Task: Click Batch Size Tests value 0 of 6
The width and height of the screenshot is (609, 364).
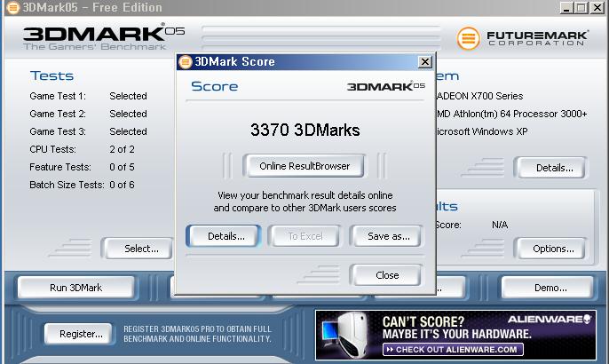Action: (x=122, y=185)
